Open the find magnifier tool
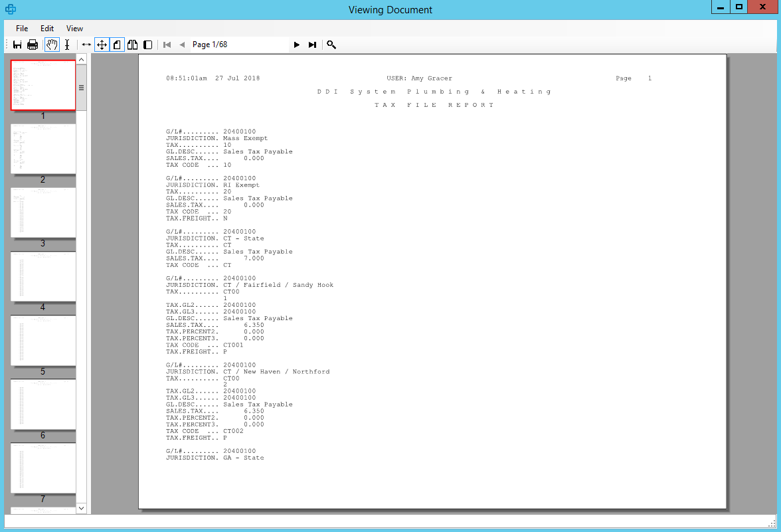Screen dimensions: 781x532 (331, 44)
